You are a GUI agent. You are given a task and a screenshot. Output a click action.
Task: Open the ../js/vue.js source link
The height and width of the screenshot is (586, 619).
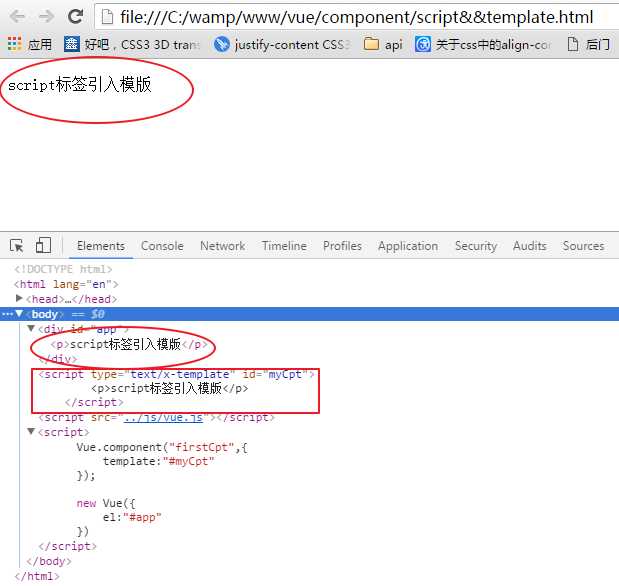(x=163, y=417)
